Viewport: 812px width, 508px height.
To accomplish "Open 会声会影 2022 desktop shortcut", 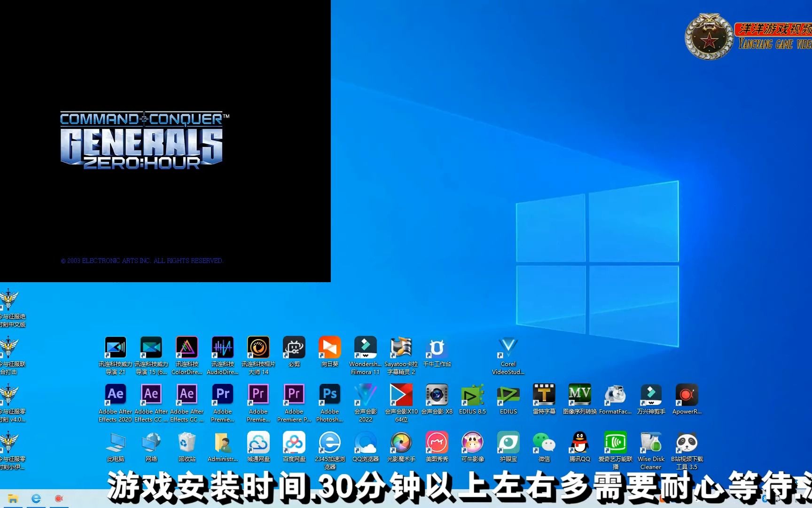I will 366,403.
